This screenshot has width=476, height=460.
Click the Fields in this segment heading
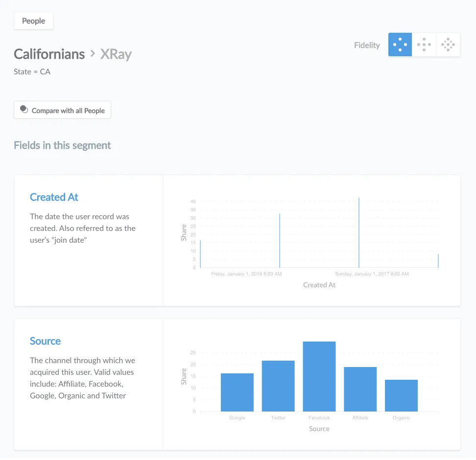point(62,146)
